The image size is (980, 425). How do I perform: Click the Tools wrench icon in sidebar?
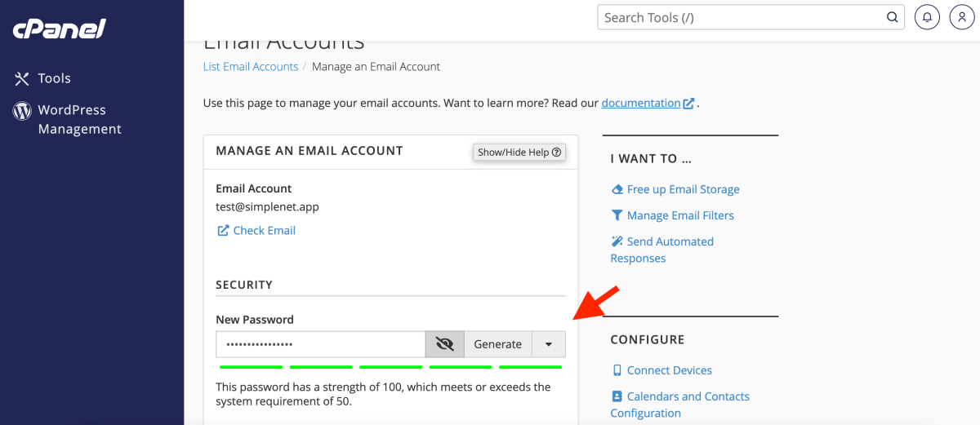point(22,78)
